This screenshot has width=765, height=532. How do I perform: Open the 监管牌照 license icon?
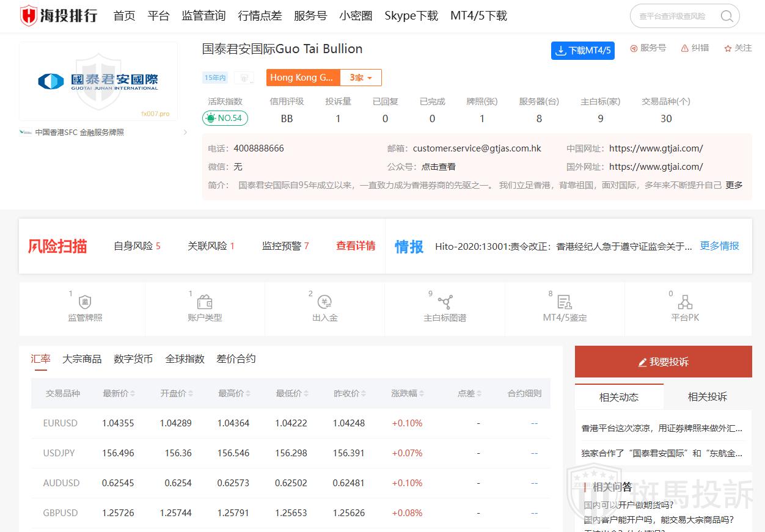click(x=85, y=302)
